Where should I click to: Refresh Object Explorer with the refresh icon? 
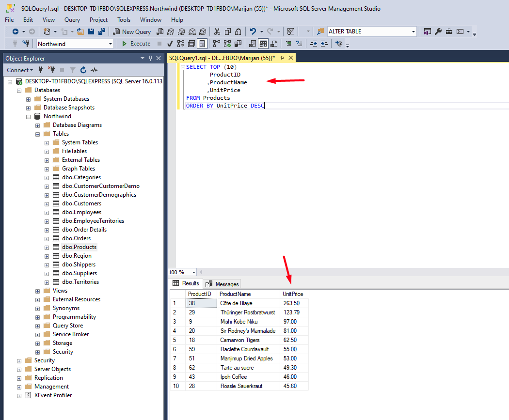coord(83,70)
